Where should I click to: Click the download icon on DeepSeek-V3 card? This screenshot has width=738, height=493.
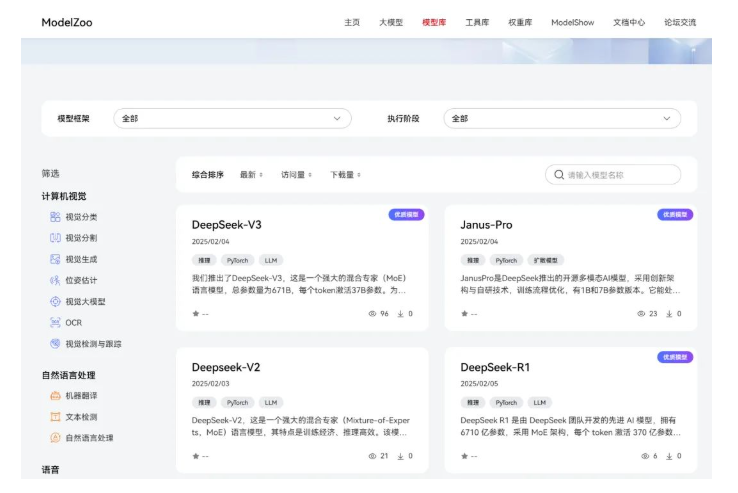click(401, 314)
